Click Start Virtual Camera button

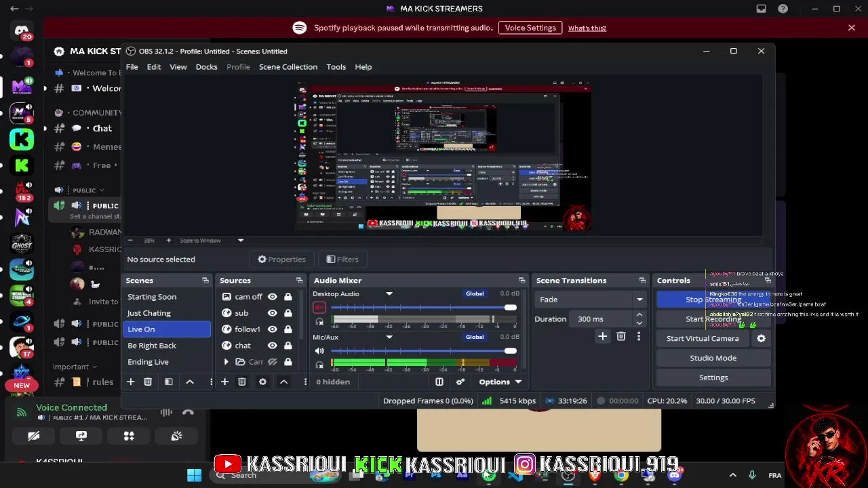tap(703, 338)
